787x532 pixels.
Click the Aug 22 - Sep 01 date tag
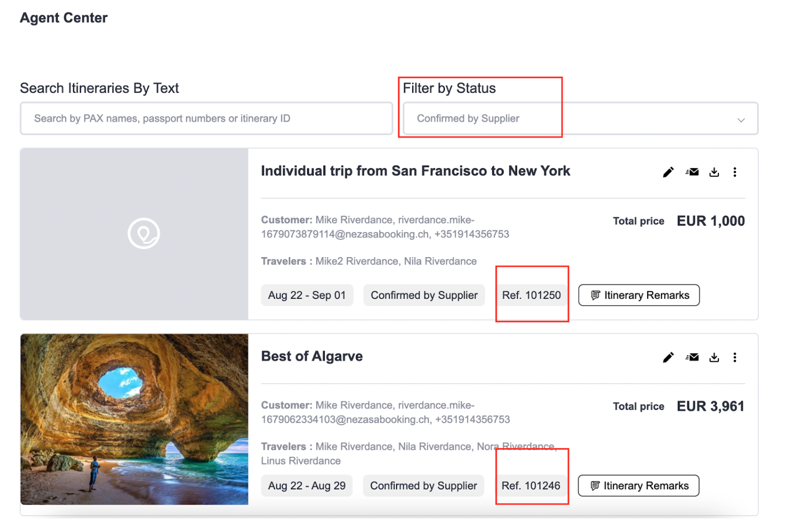(307, 295)
